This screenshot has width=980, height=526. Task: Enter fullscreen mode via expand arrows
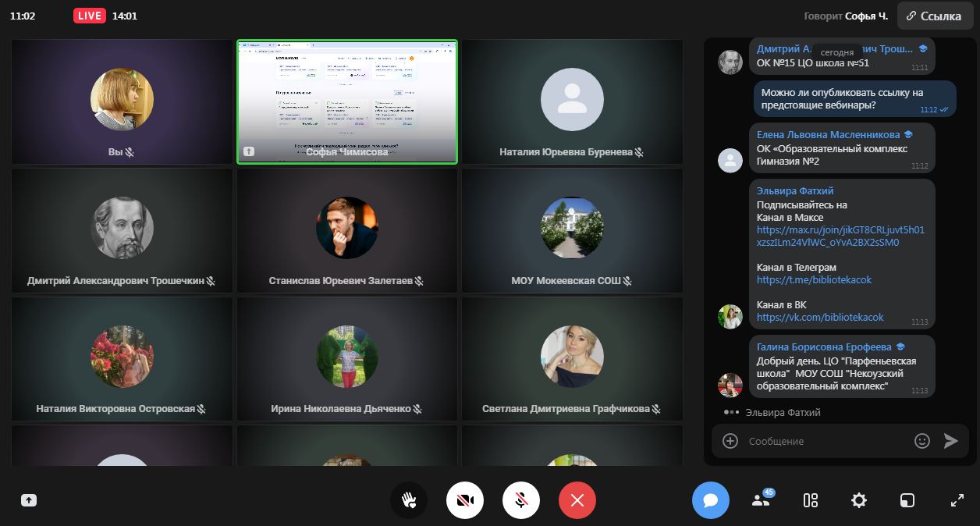[x=957, y=500]
